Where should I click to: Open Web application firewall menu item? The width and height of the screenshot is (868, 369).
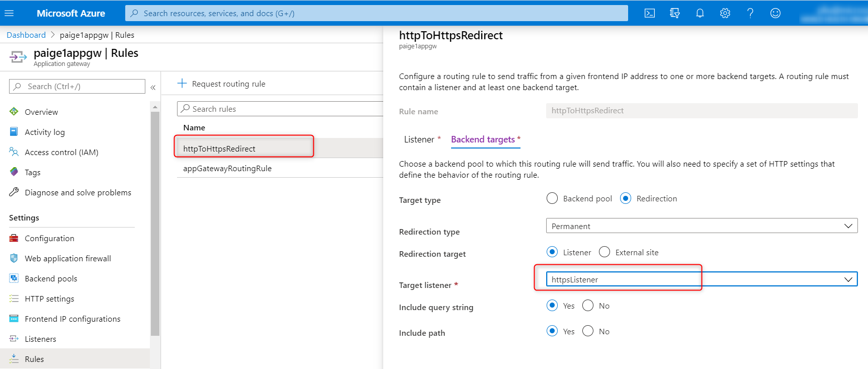click(68, 258)
